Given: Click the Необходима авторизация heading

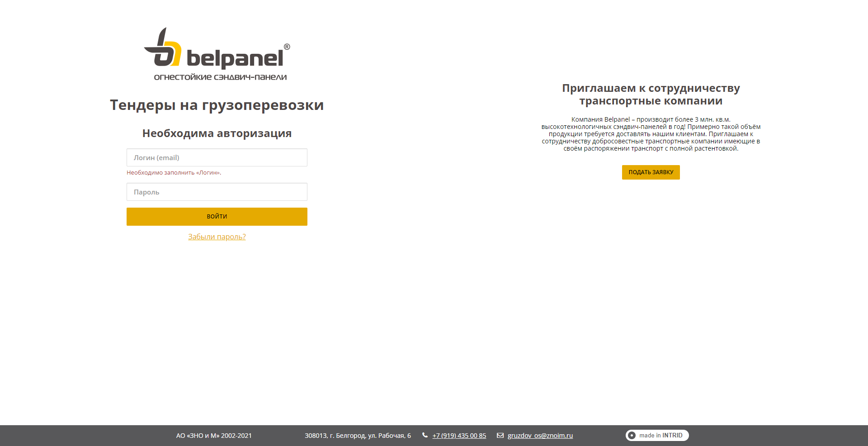Looking at the screenshot, I should (x=217, y=133).
